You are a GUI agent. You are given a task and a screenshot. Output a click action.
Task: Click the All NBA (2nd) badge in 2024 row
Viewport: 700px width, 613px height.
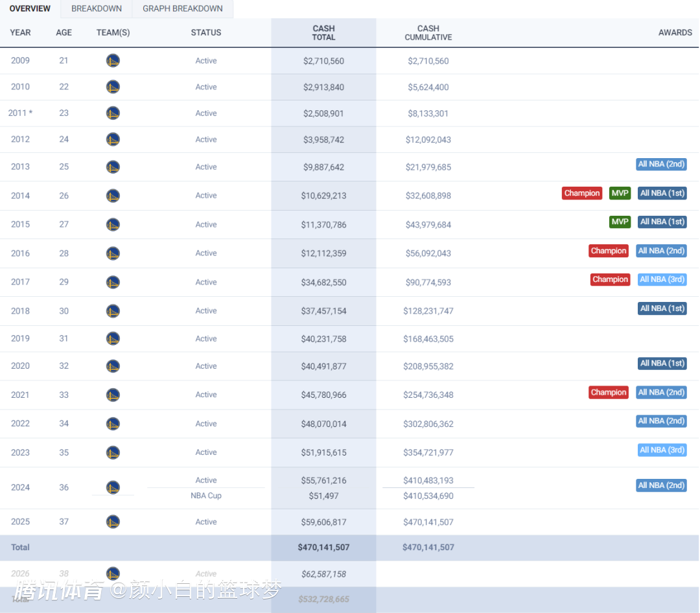point(661,485)
